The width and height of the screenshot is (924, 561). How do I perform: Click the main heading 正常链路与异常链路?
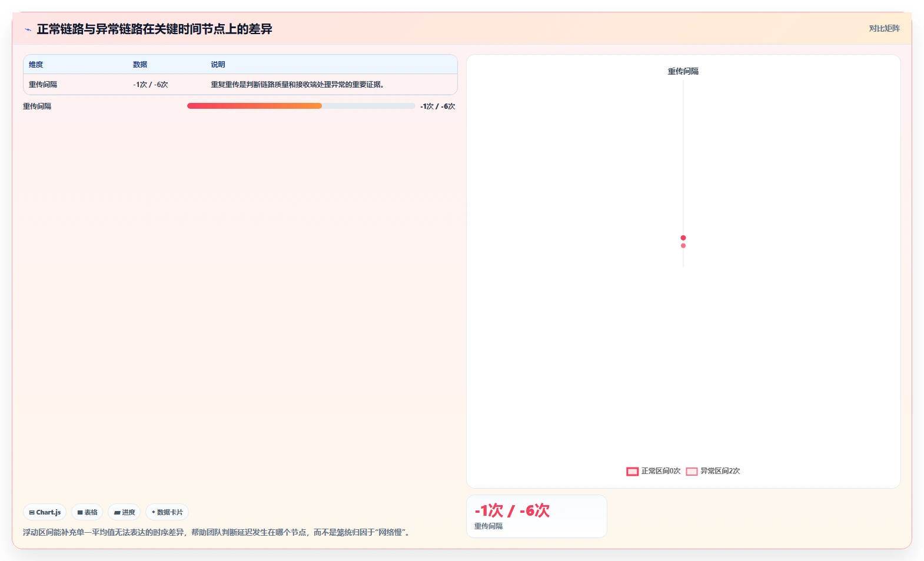155,29
